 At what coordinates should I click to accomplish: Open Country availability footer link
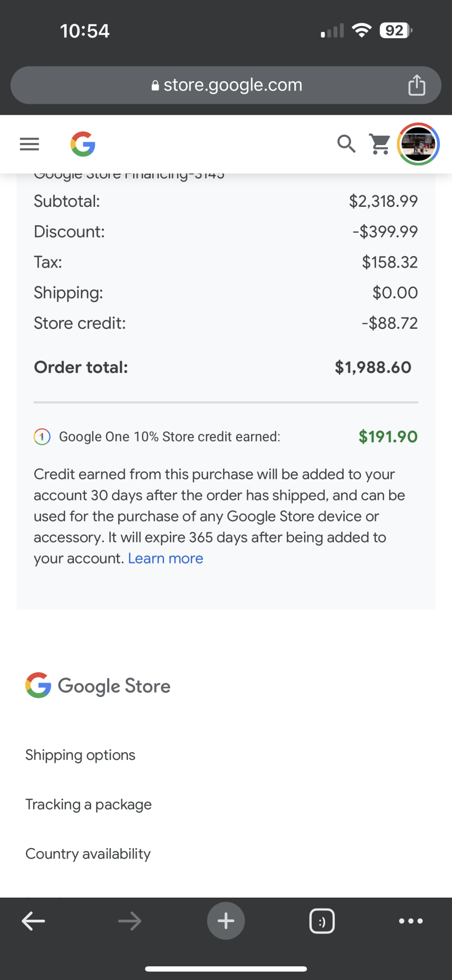(88, 854)
